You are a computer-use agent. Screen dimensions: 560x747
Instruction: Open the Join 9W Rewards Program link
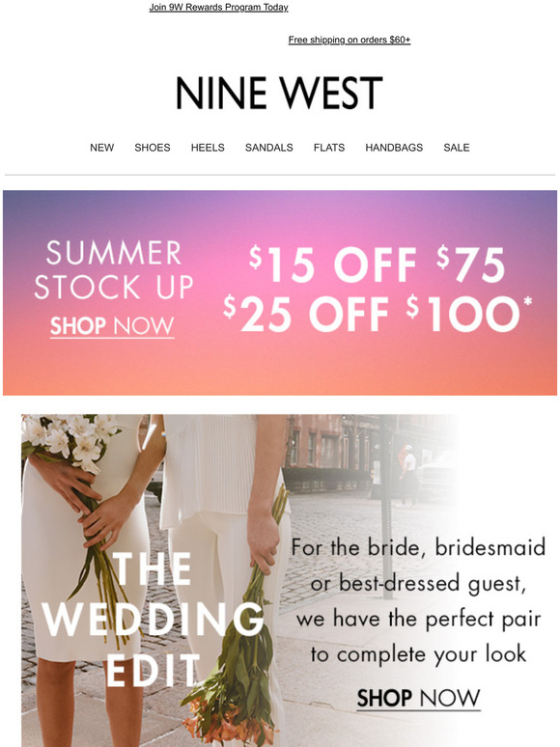218,7
